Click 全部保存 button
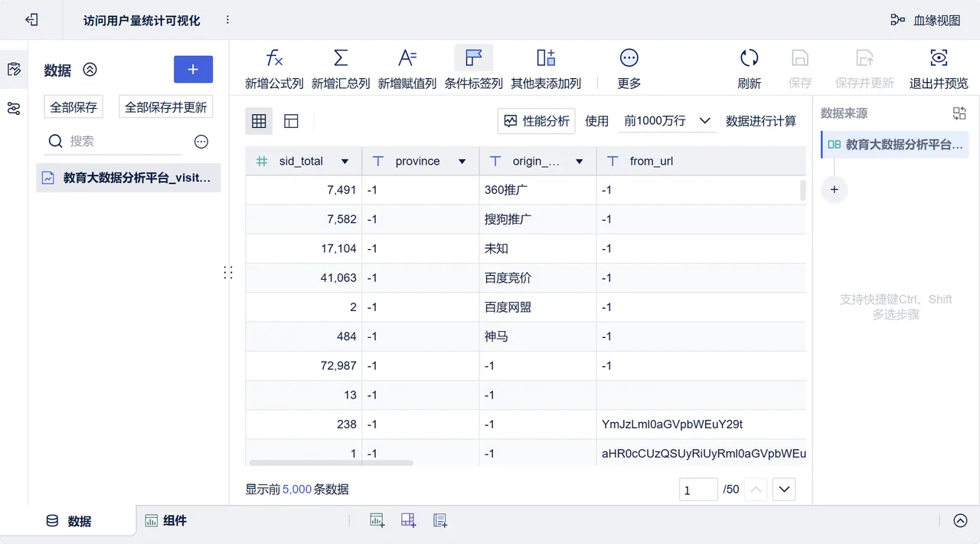Screen dimensions: 980x544 pyautogui.click(x=73, y=107)
